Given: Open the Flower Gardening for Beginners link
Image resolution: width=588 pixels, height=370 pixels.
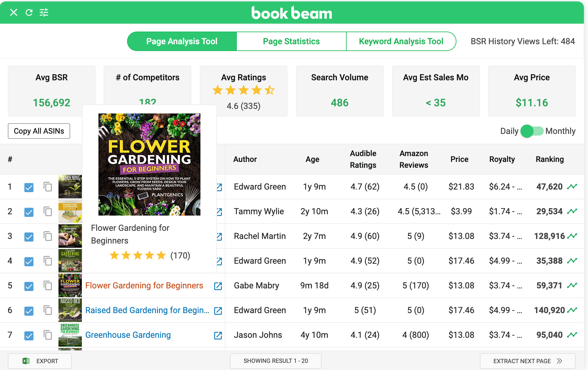Looking at the screenshot, I should tap(144, 285).
